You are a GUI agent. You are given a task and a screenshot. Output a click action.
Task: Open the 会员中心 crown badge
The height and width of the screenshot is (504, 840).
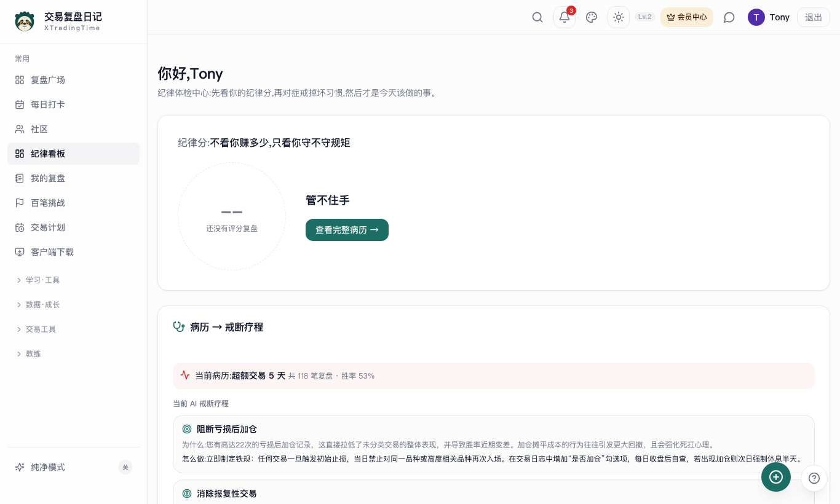tap(687, 17)
